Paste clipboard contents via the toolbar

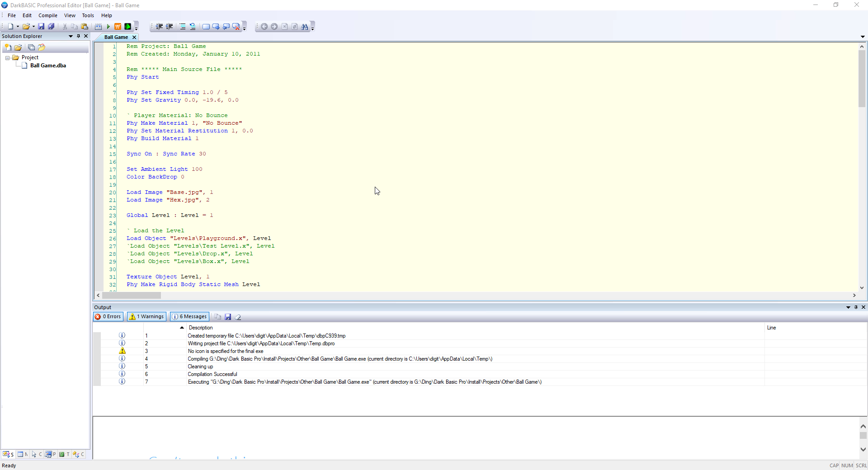click(x=85, y=26)
